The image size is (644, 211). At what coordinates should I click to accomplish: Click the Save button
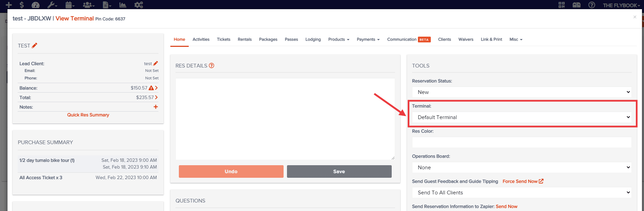[x=339, y=172]
